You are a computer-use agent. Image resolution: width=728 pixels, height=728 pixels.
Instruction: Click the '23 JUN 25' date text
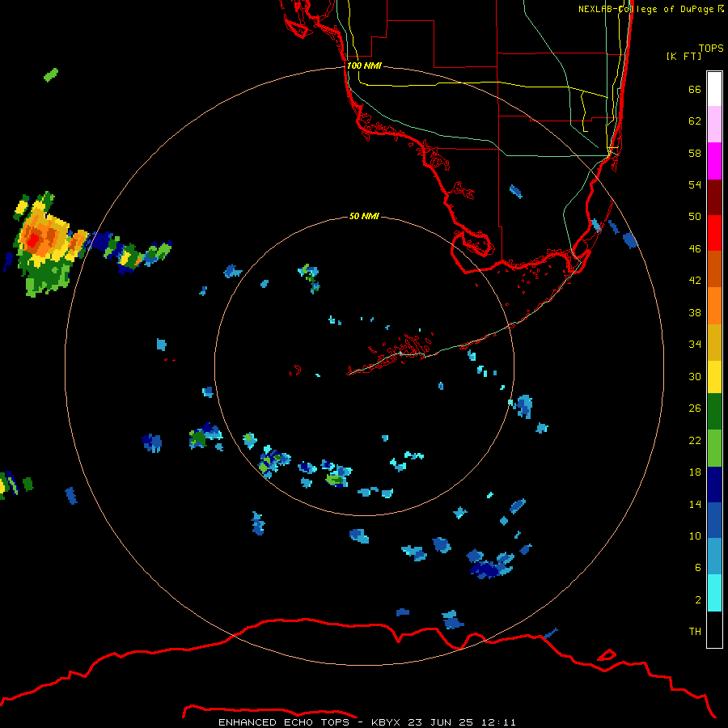pos(440,722)
